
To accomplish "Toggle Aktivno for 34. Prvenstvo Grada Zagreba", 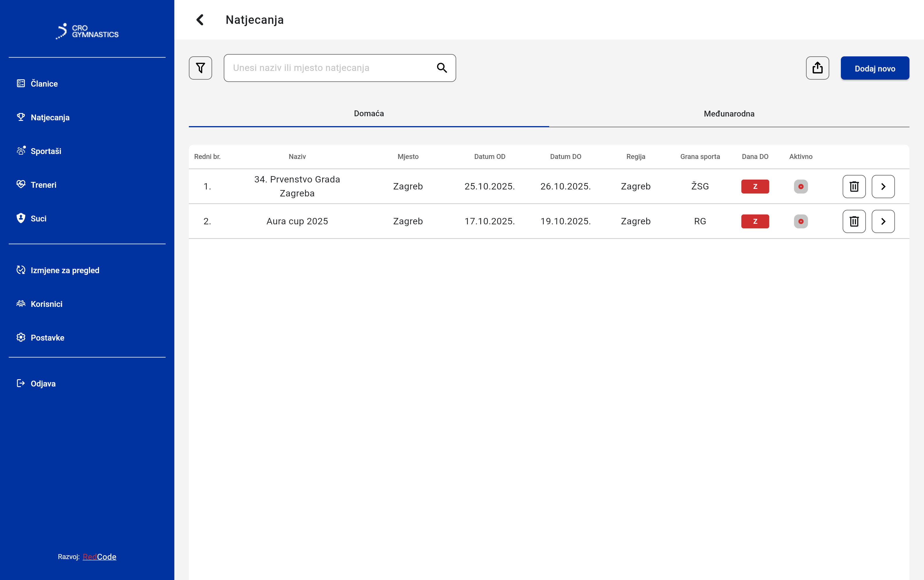I will 801,187.
